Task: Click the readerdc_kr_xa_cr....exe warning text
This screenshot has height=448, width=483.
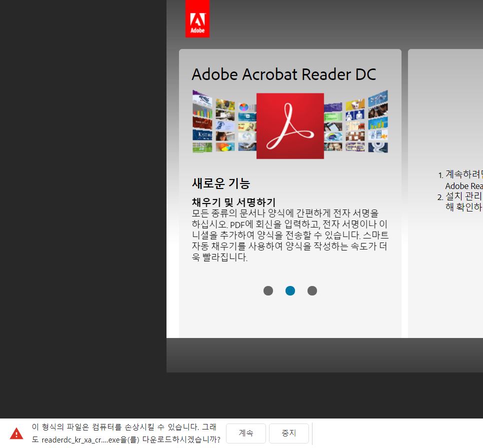Action: pyautogui.click(x=126, y=433)
